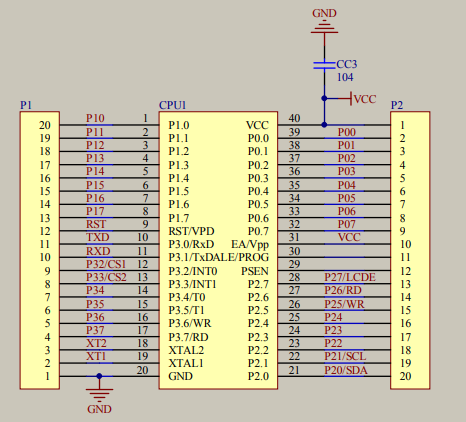Select the CPU1 chip body
This screenshot has width=466, height=422.
218,250
